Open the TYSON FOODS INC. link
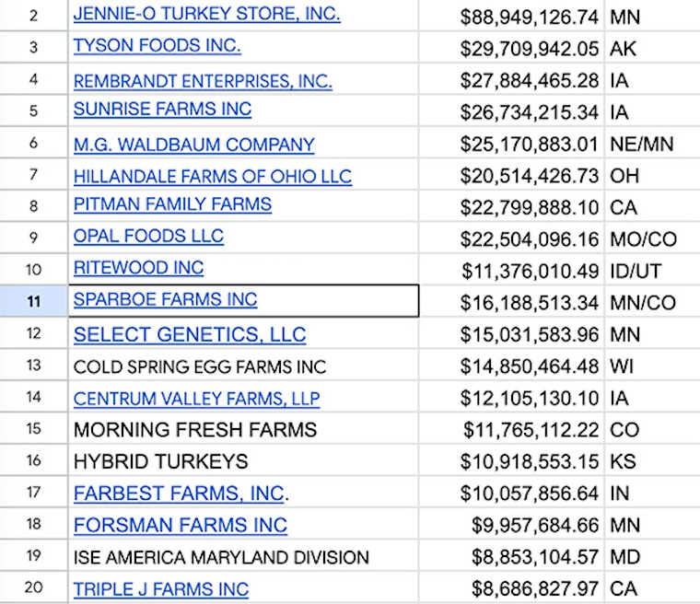 [157, 45]
